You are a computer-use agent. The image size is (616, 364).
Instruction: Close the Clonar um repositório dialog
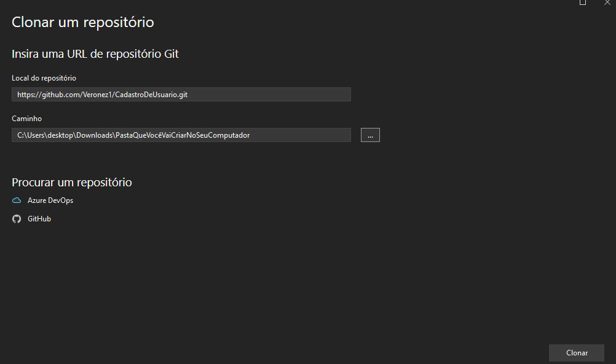pyautogui.click(x=607, y=2)
